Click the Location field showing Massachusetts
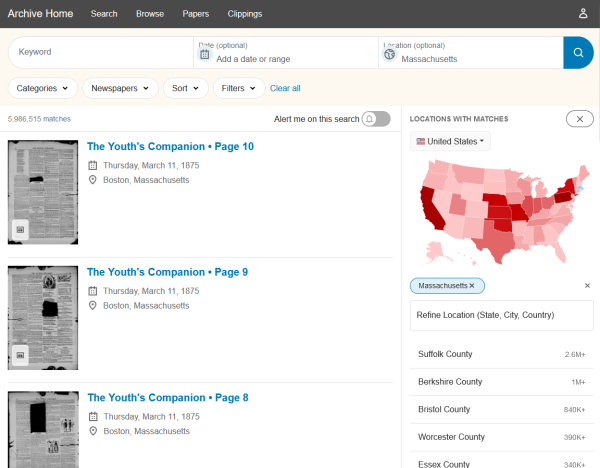This screenshot has height=468, width=600. tap(471, 52)
